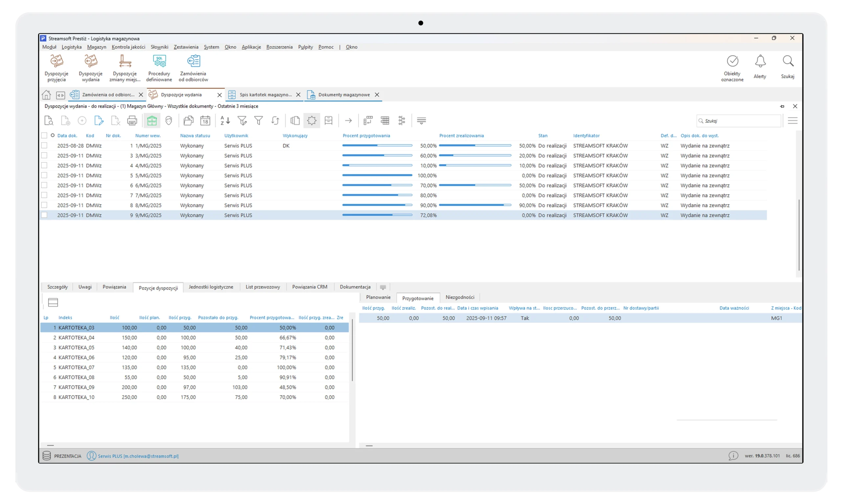Switch to the Jednostki logistyczne tab
The width and height of the screenshot is (841, 504).
point(211,287)
